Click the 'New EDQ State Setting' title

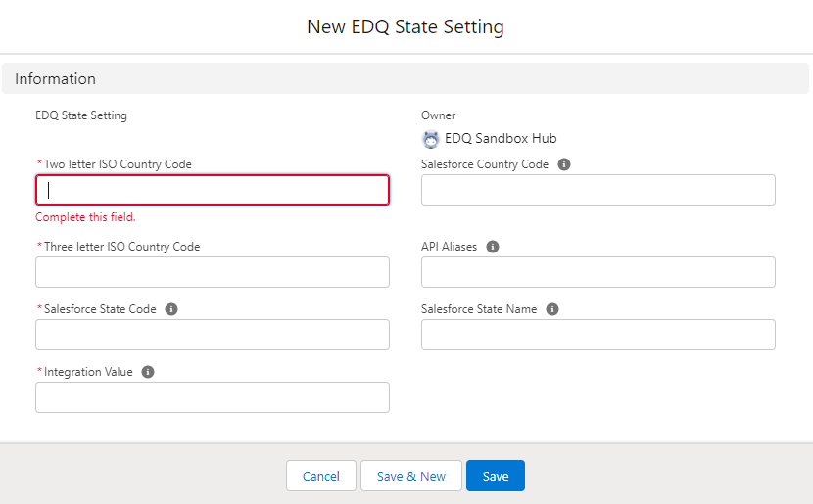coord(406,27)
